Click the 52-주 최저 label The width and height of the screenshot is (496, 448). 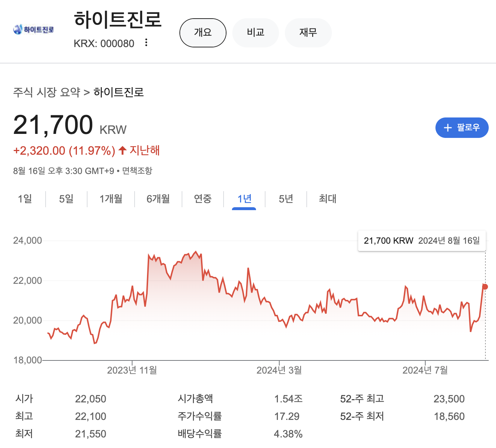click(x=362, y=416)
